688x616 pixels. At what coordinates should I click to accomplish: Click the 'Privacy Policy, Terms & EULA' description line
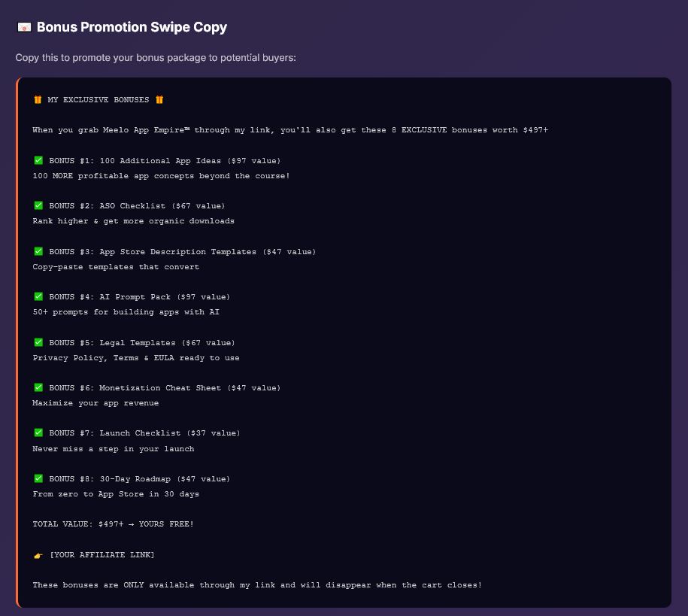point(136,358)
